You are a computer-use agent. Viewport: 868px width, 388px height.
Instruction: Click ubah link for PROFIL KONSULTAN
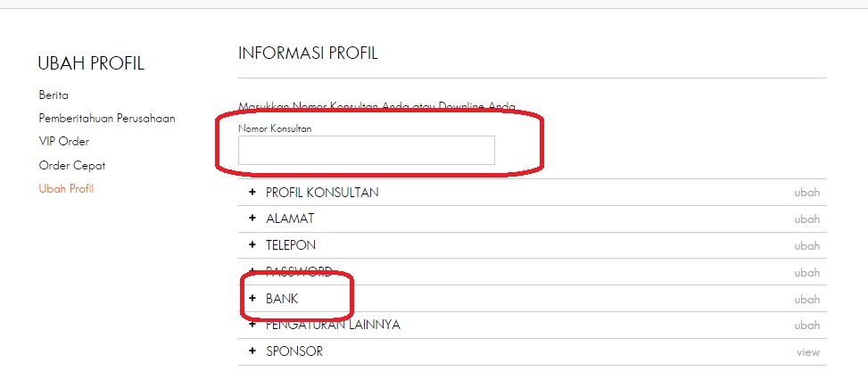pos(806,193)
